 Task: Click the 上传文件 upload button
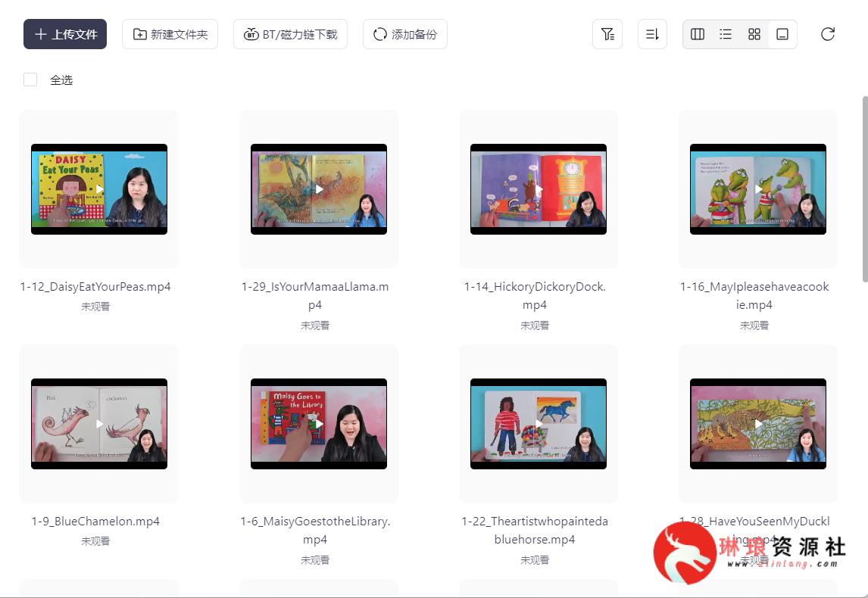point(65,34)
